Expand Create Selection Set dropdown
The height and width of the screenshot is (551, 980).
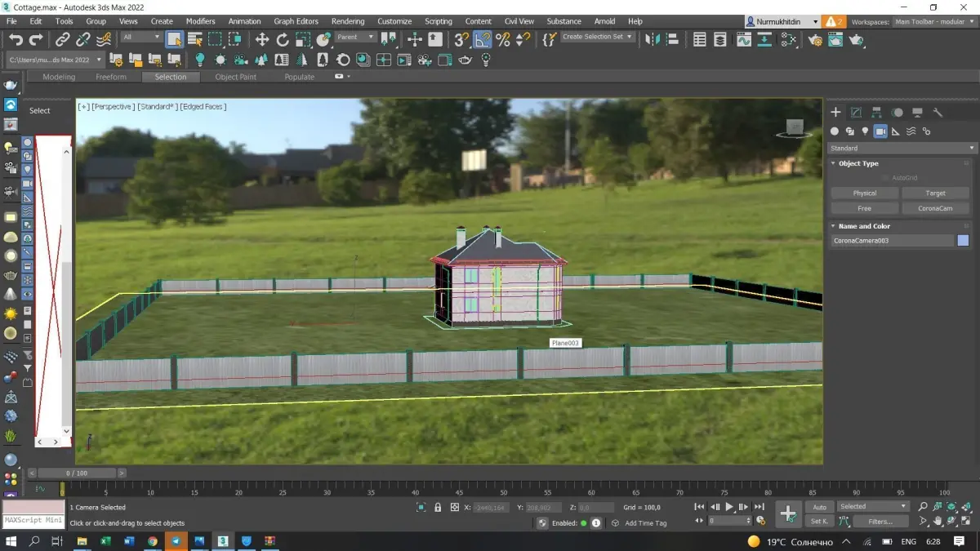(x=598, y=37)
